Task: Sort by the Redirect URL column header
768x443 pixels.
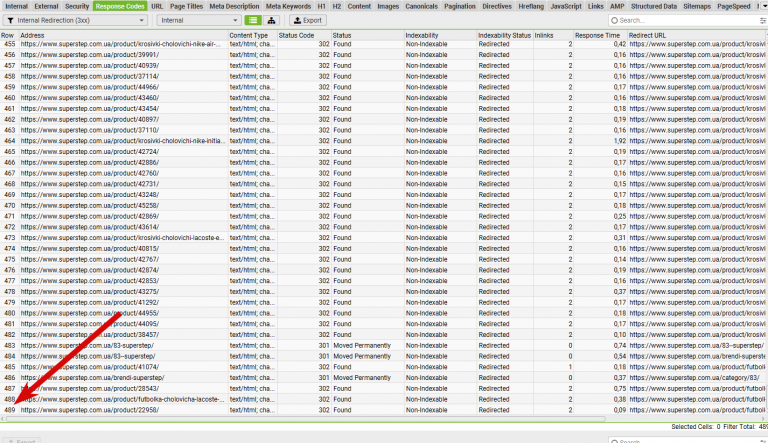Action: point(696,35)
